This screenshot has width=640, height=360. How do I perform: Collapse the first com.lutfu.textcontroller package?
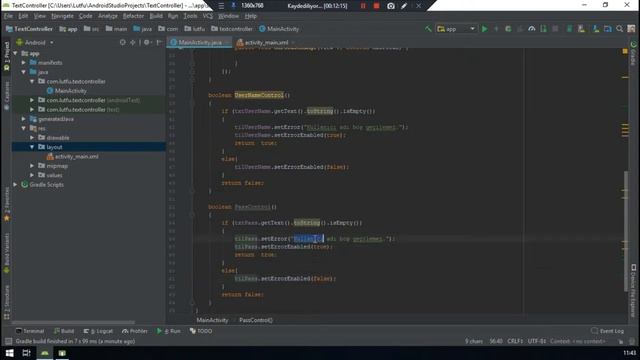(32, 81)
